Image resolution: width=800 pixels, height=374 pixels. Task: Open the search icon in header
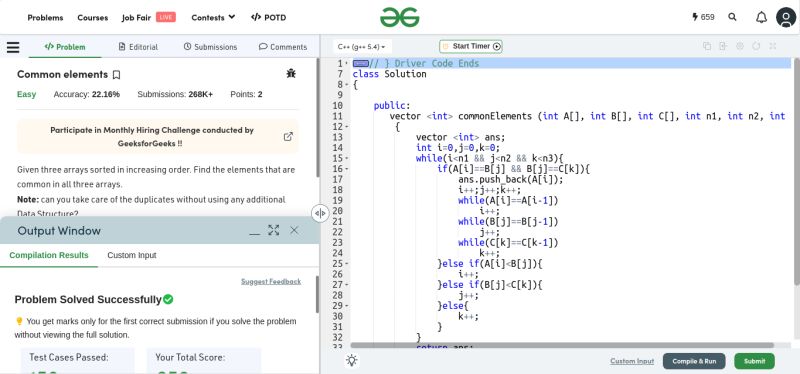coord(733,17)
